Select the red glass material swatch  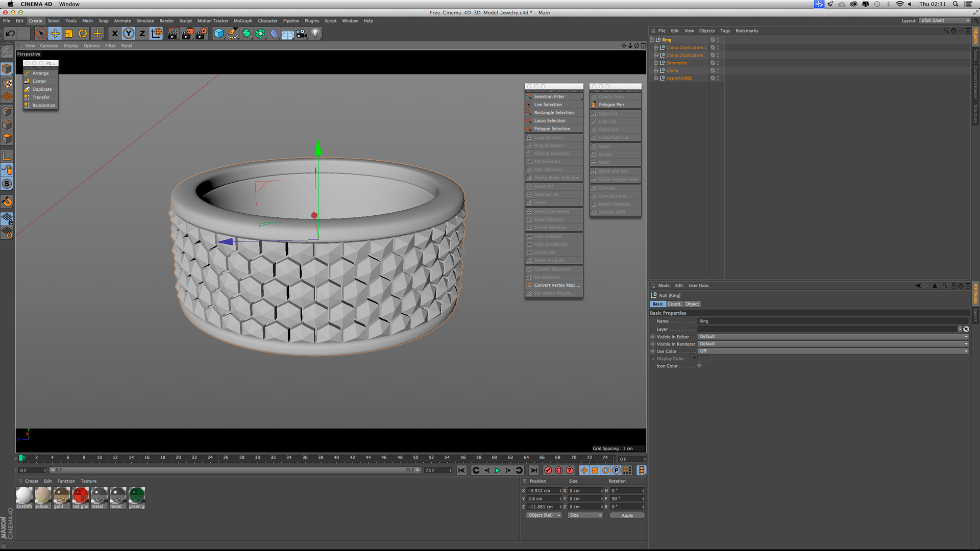pos(80,495)
